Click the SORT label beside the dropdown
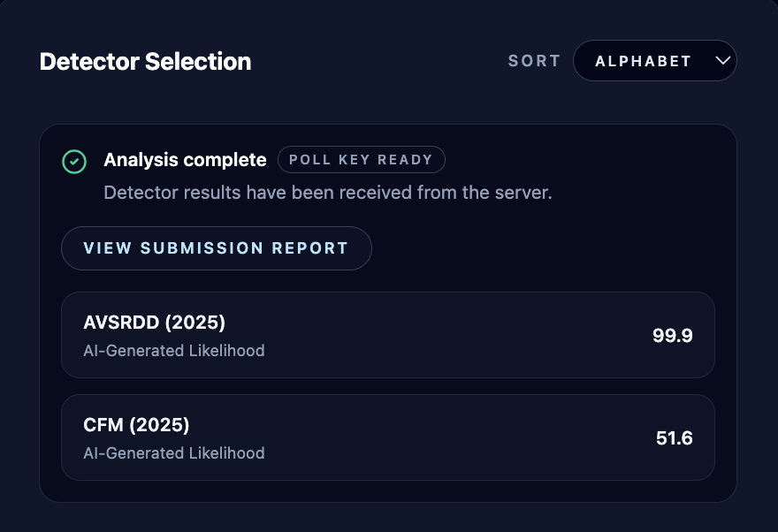Image resolution: width=778 pixels, height=532 pixels. coord(534,61)
